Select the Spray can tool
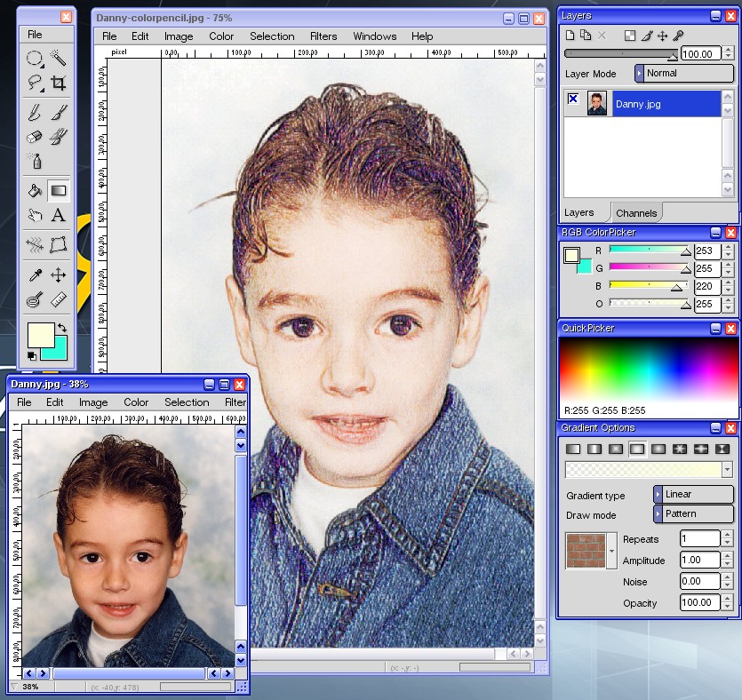The height and width of the screenshot is (700, 742). [x=34, y=162]
